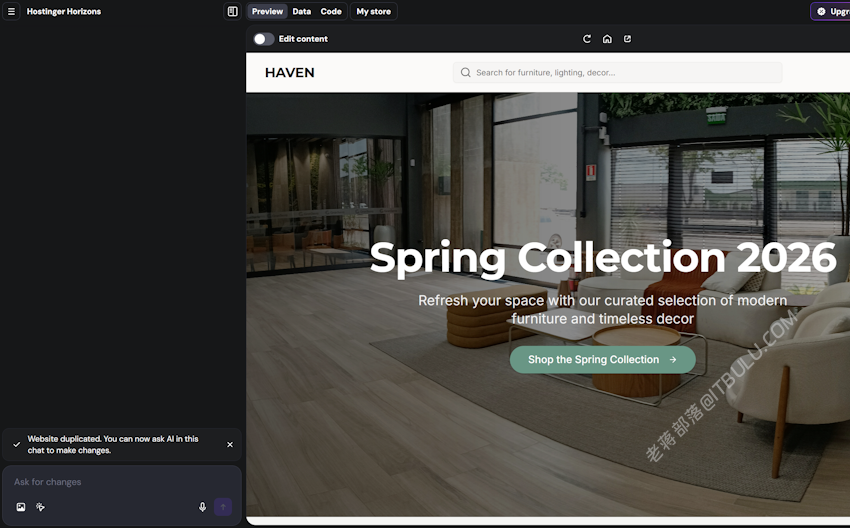Click the search magnifier icon in HAVEN header
This screenshot has height=528, width=850.
pos(466,73)
